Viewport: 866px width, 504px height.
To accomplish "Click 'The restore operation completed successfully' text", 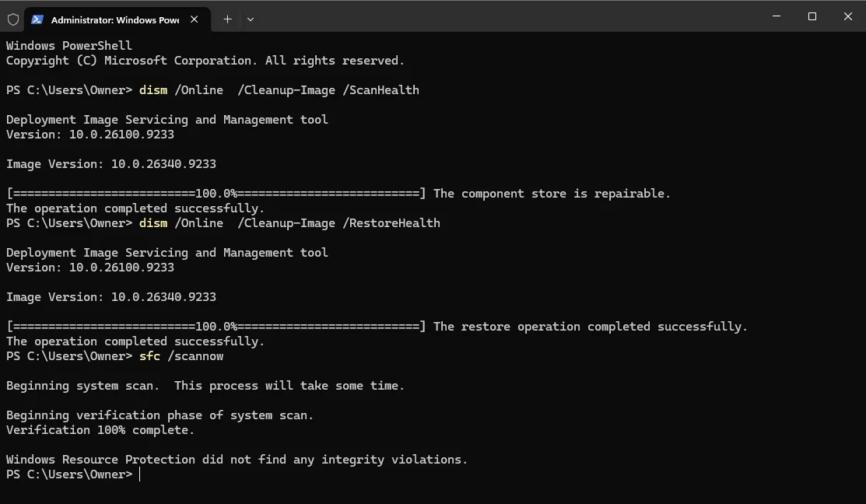I will pos(591,326).
